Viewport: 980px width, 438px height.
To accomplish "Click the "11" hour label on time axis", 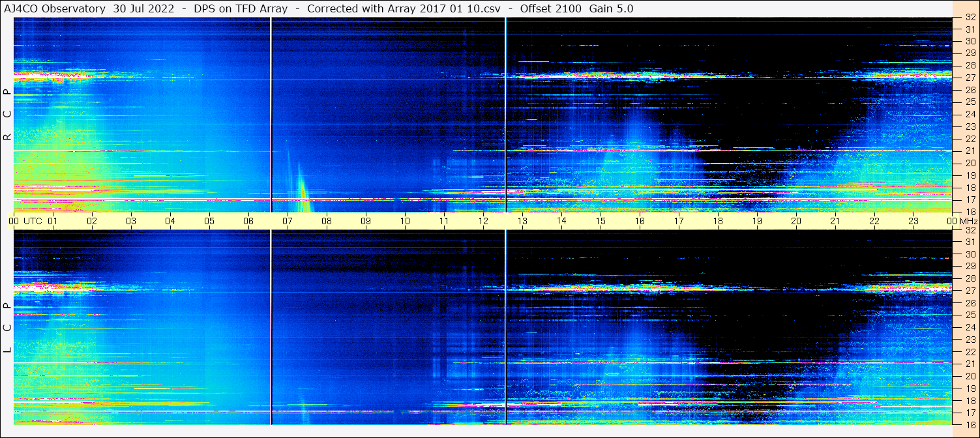I will pyautogui.click(x=444, y=221).
